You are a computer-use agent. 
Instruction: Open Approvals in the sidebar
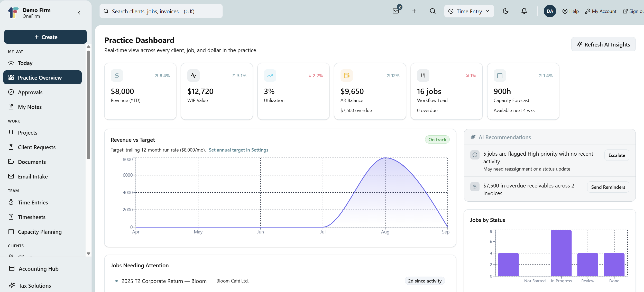[x=42, y=92]
